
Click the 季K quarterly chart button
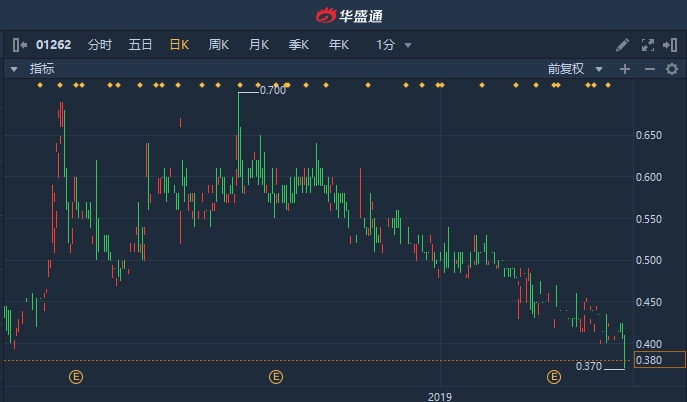[298, 45]
